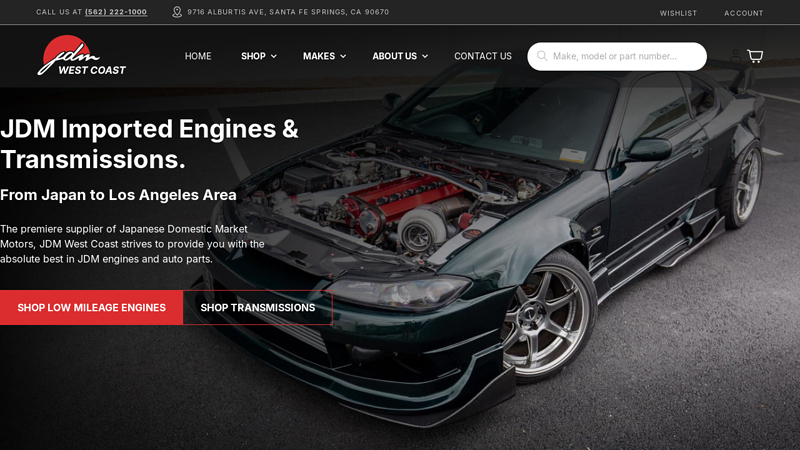
Task: Open the Wishlist link
Action: point(678,13)
